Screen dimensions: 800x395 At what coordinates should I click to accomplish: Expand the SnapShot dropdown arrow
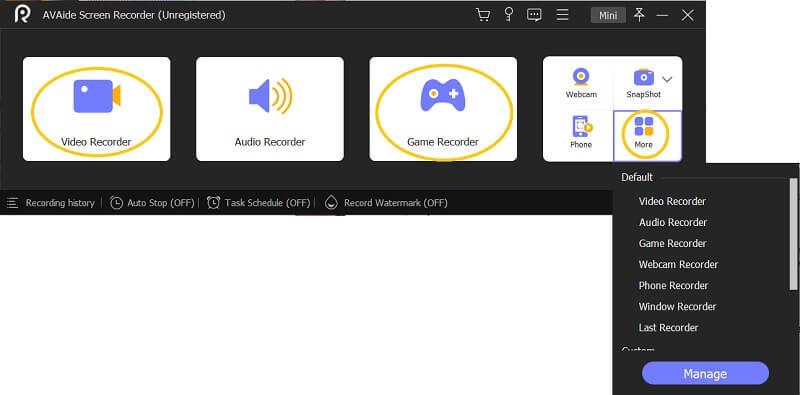667,79
